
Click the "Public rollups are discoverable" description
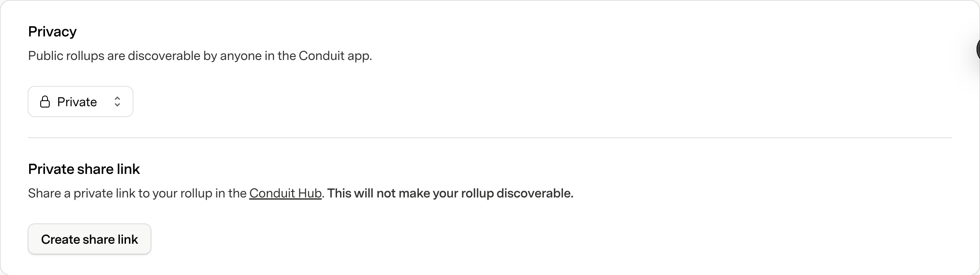[200, 56]
